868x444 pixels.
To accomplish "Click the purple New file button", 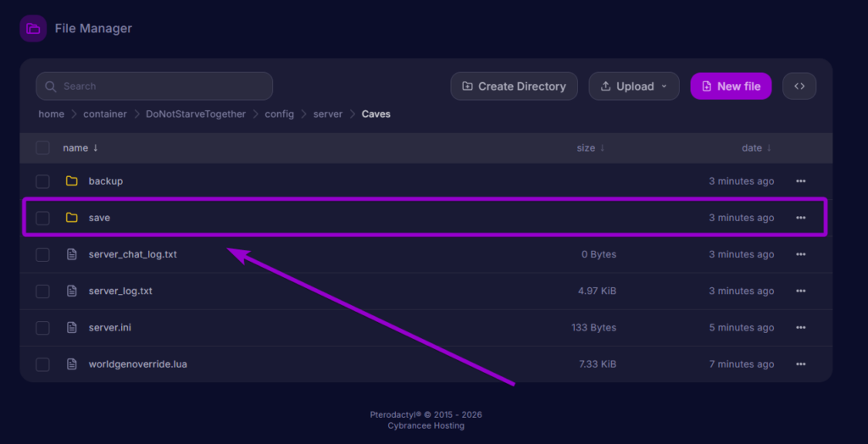I will pos(731,86).
